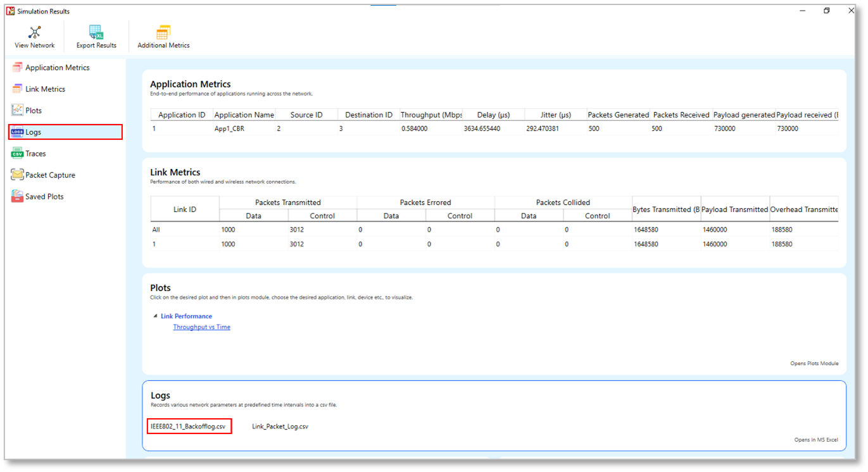The width and height of the screenshot is (868, 472).
Task: Click the Application Name column header
Action: 244,115
